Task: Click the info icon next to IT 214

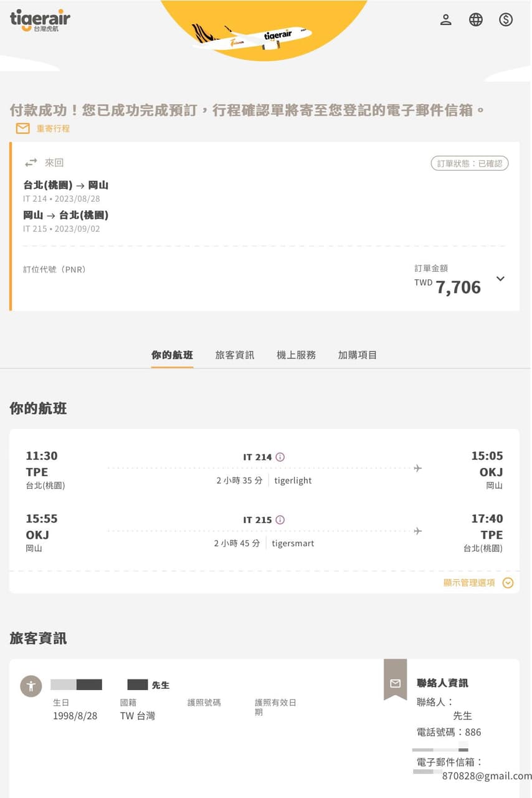Action: pos(280,457)
